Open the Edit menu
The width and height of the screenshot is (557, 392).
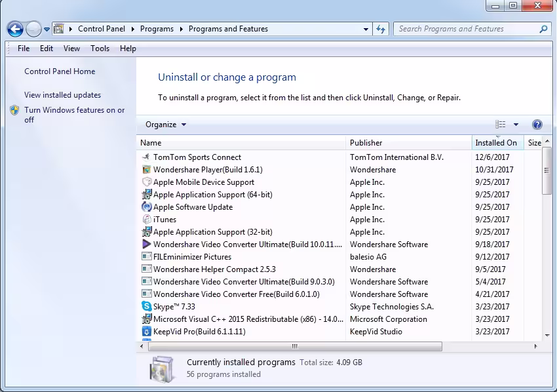point(46,49)
